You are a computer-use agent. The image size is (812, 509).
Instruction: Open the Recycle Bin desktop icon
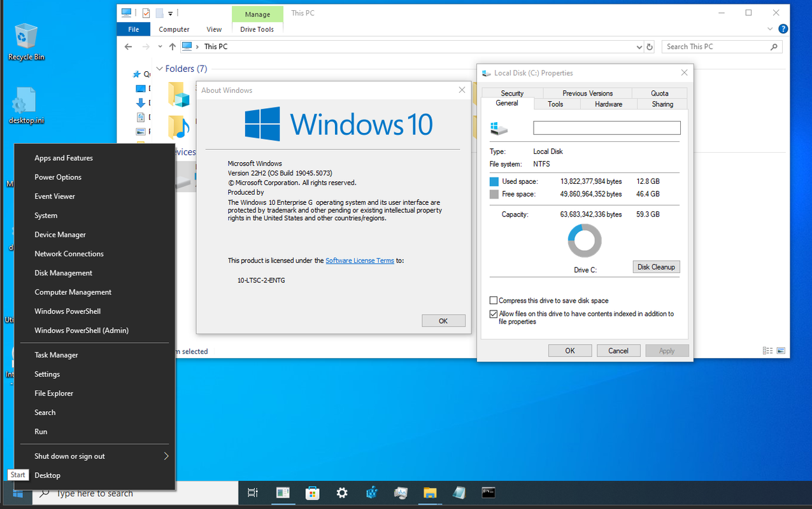[x=25, y=41]
